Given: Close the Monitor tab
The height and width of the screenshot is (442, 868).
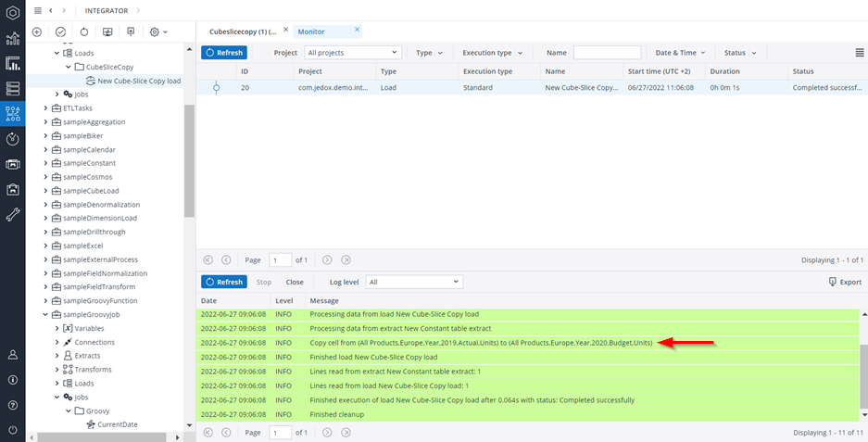Looking at the screenshot, I should [x=357, y=30].
